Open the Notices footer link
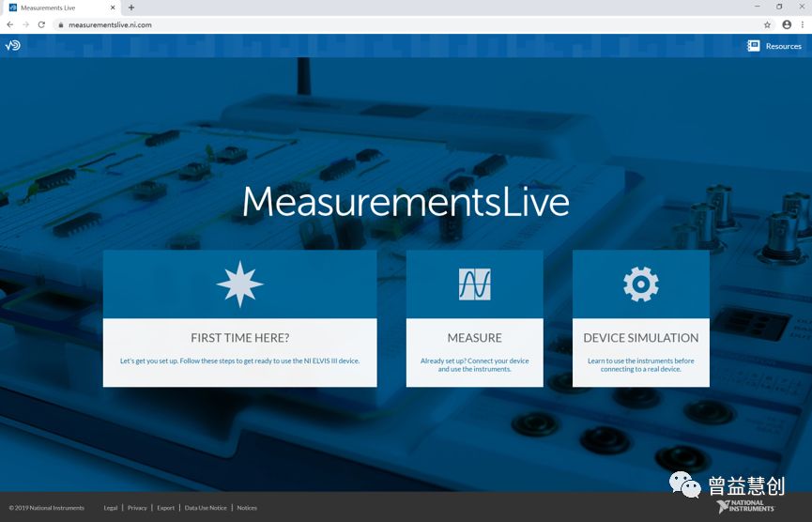 click(x=247, y=508)
